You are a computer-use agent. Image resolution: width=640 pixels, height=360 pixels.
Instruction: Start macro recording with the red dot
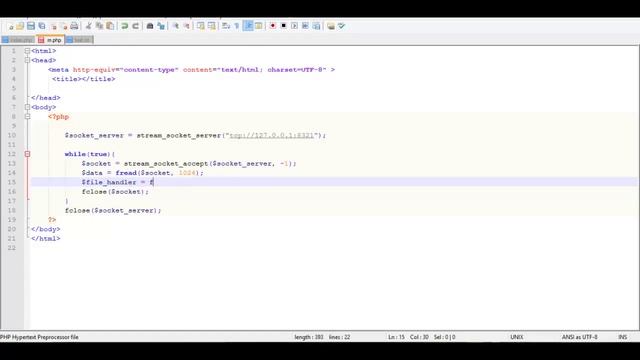[272, 26]
